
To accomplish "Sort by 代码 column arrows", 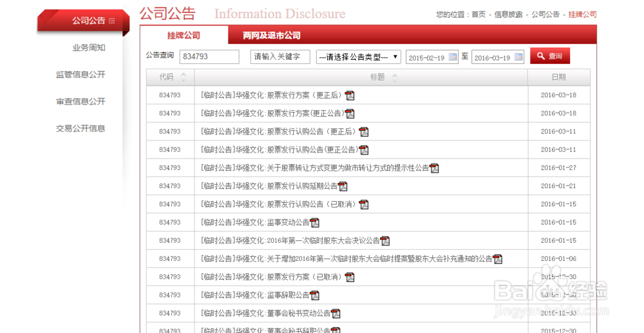I will point(184,77).
